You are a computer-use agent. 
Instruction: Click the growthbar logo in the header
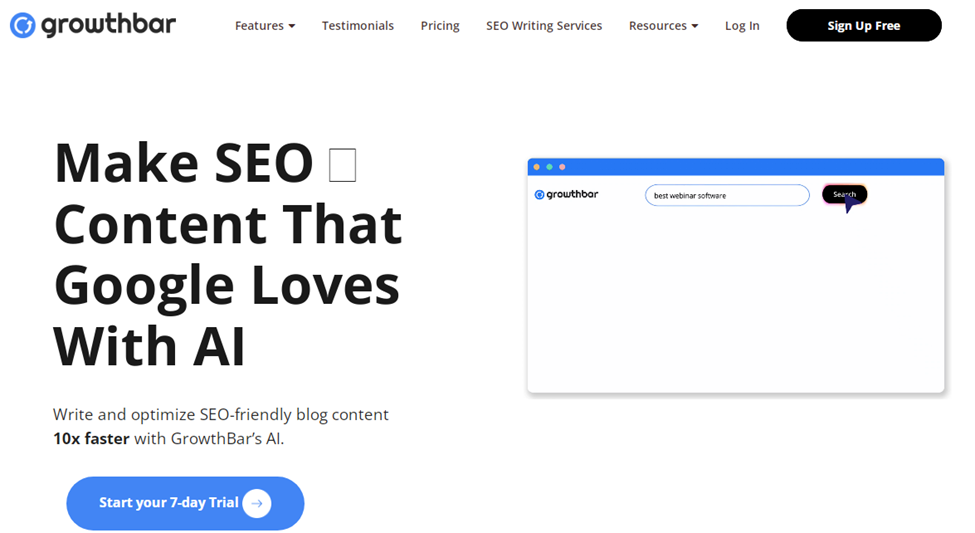click(x=93, y=25)
